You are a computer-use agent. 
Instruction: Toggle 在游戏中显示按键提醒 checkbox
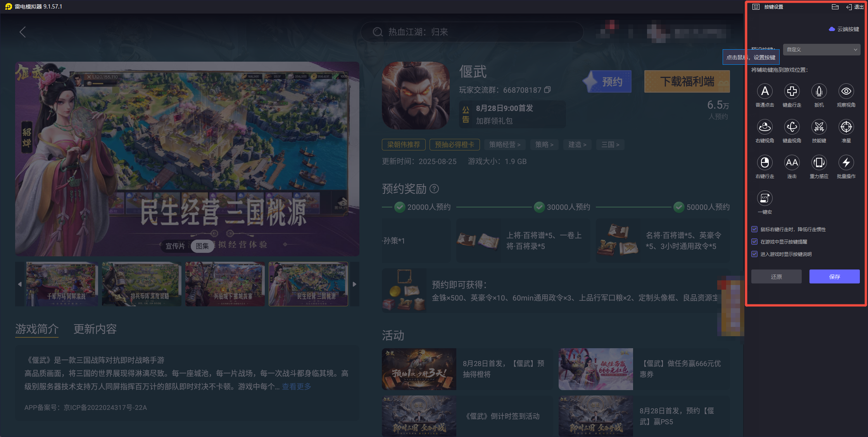click(x=754, y=242)
